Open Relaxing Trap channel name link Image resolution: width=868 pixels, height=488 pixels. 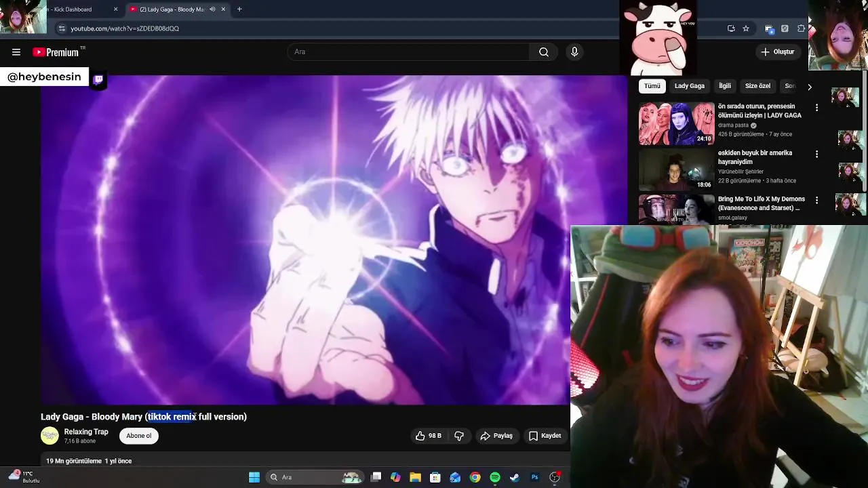(x=86, y=432)
